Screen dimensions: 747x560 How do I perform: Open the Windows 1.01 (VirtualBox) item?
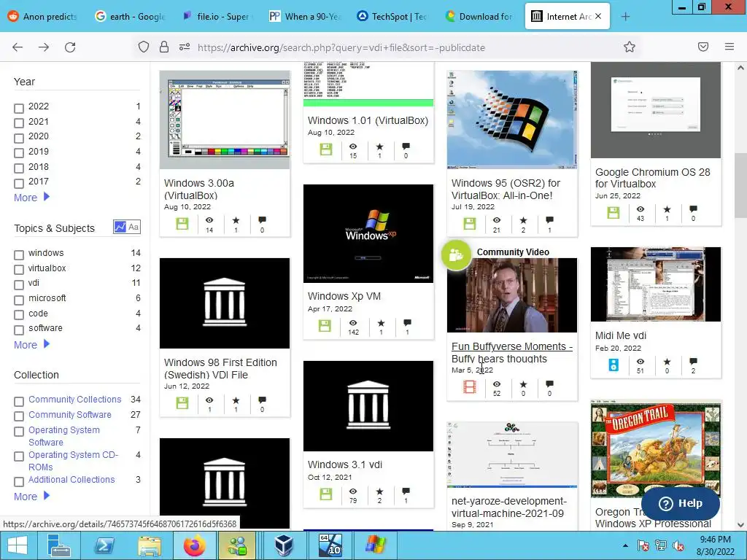click(368, 120)
